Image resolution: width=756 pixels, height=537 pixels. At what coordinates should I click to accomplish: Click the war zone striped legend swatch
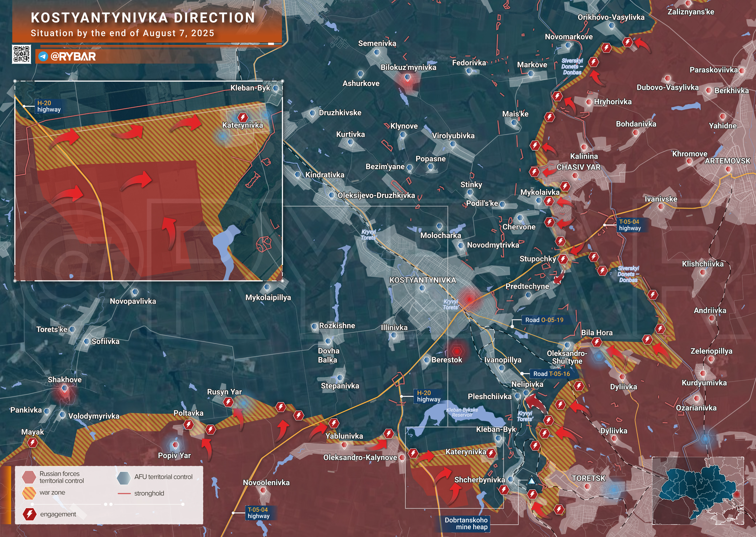[x=29, y=493]
